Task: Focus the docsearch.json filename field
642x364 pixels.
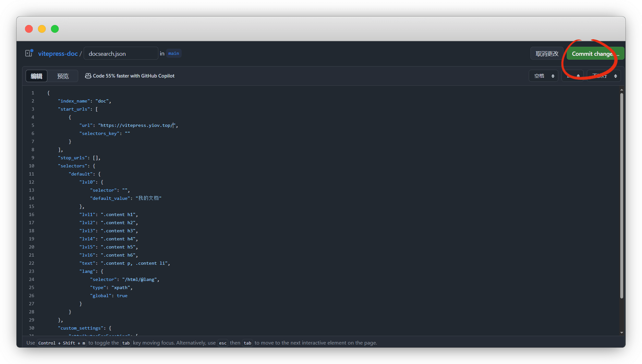Action: pyautogui.click(x=121, y=54)
